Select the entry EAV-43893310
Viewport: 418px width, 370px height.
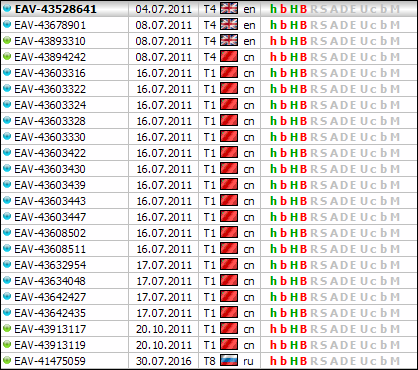point(50,41)
